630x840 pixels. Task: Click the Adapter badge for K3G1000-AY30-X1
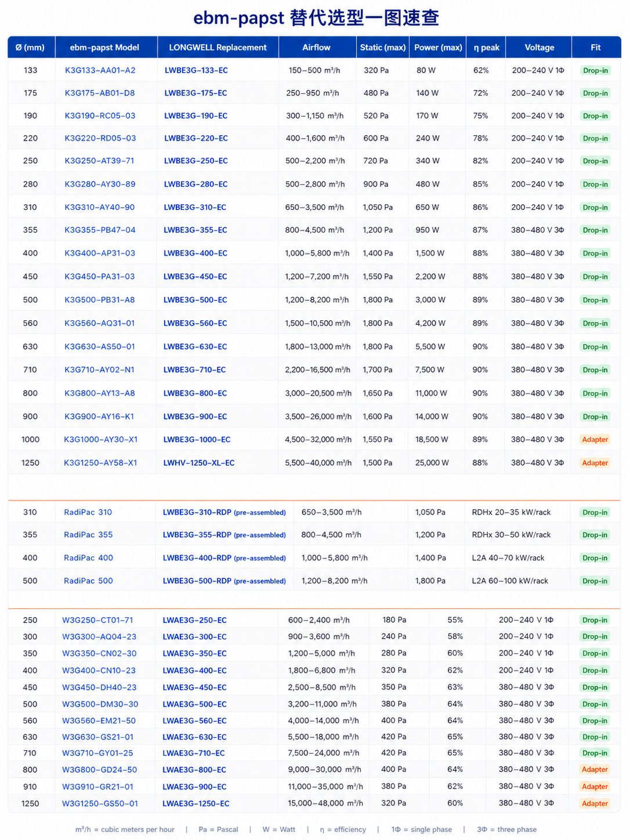click(x=595, y=440)
